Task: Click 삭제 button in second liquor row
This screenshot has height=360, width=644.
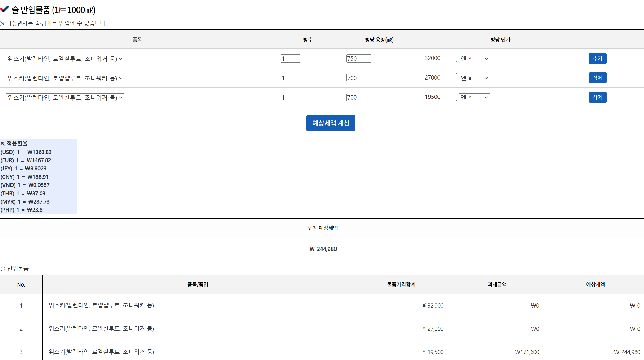Action: click(597, 78)
